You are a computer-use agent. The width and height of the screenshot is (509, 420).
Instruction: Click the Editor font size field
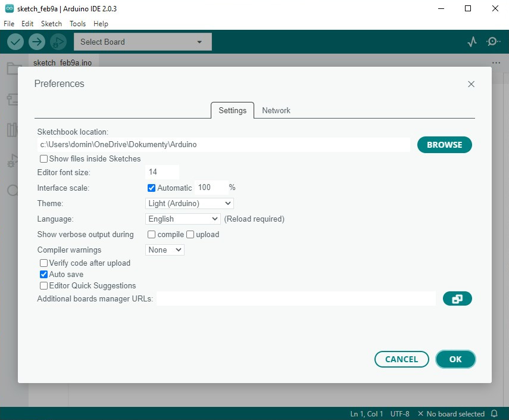point(162,172)
